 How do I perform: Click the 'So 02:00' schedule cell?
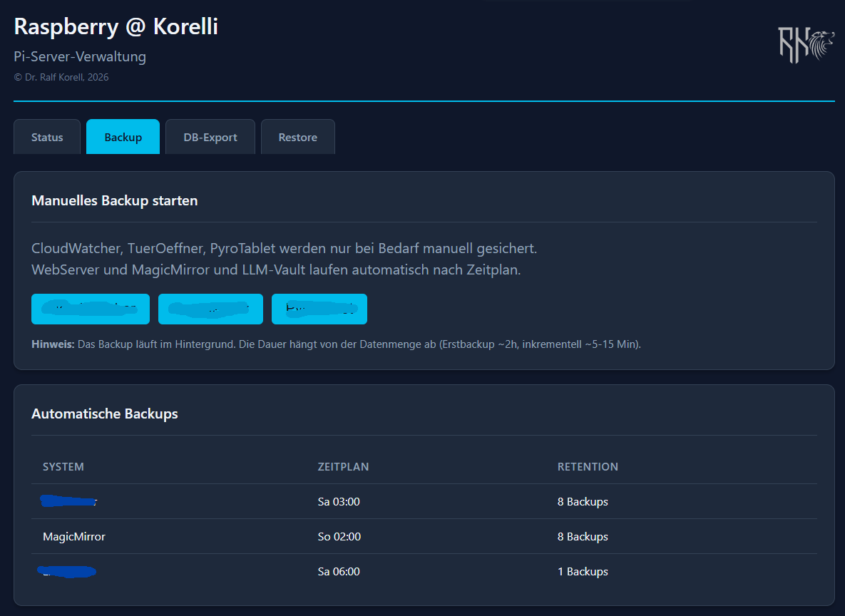pos(339,536)
